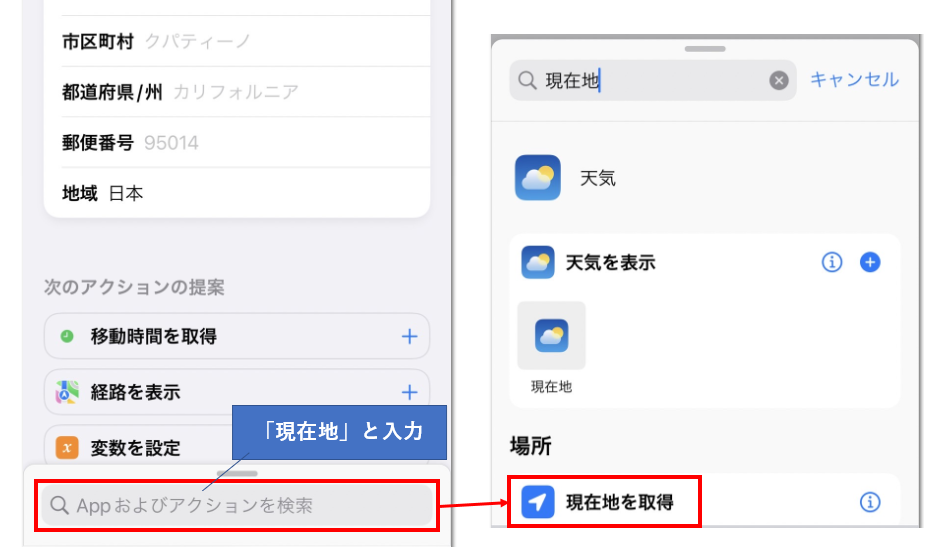Select the 現在地を取得 action

point(704,502)
